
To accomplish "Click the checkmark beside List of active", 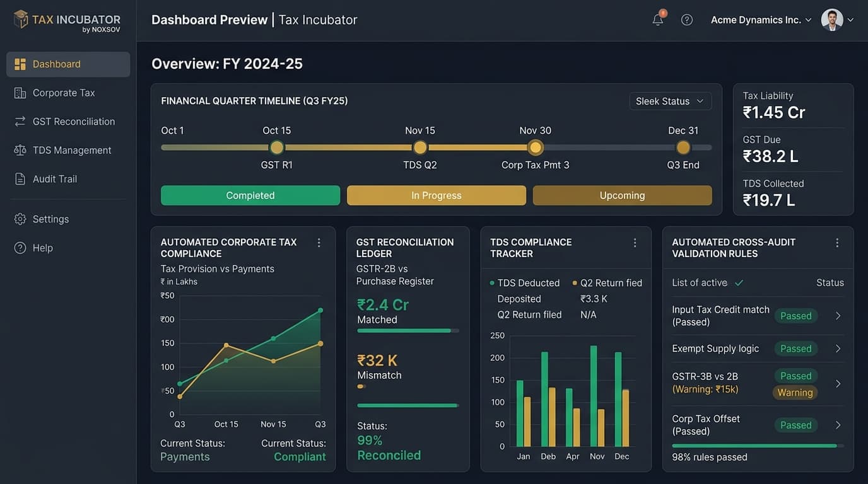I will pyautogui.click(x=739, y=283).
